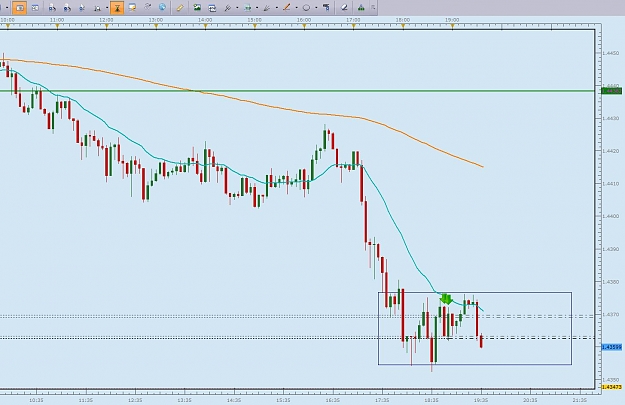
Task: Open dropdown arrow beside the fan-lines tool
Action: point(277,8)
